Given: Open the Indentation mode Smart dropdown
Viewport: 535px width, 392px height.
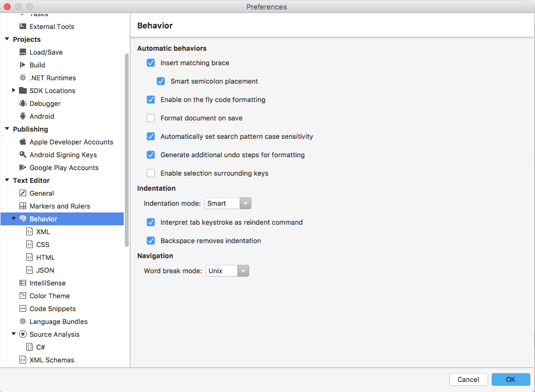Looking at the screenshot, I should [228, 203].
